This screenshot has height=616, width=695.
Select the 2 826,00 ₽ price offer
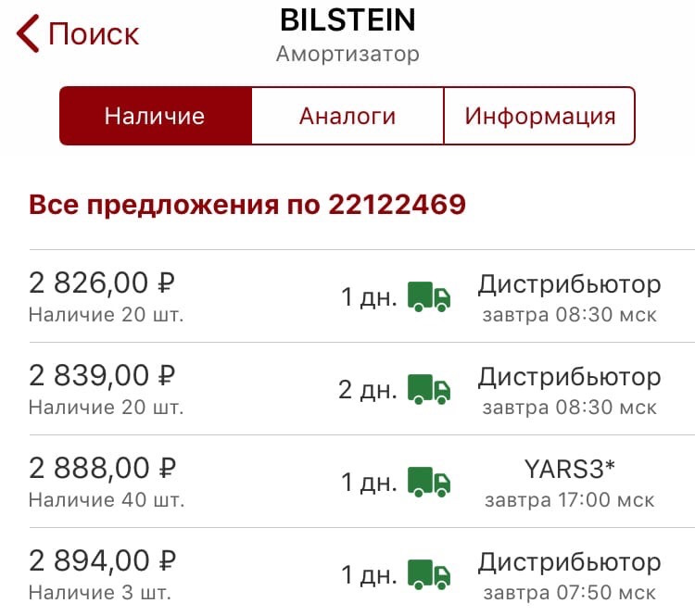pyautogui.click(x=102, y=283)
